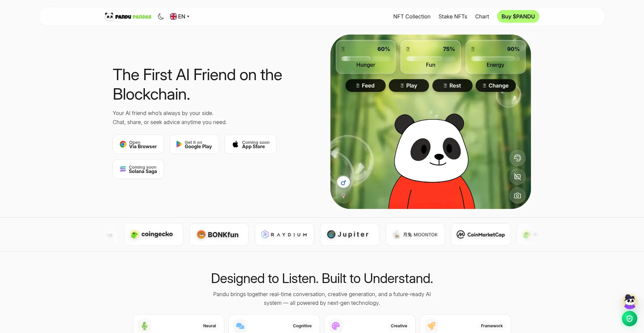The image size is (644, 333).
Task: Click the Get it on Google Play badge
Action: (194, 144)
